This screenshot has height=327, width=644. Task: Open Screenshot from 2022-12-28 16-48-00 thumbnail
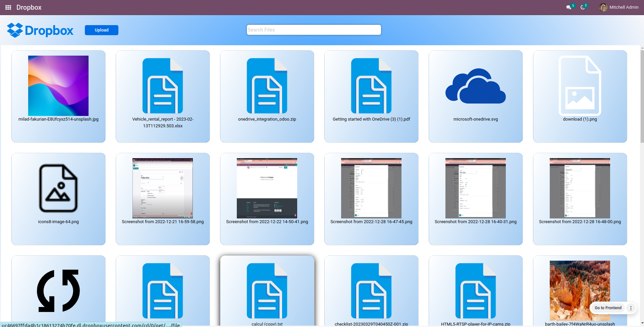click(580, 188)
